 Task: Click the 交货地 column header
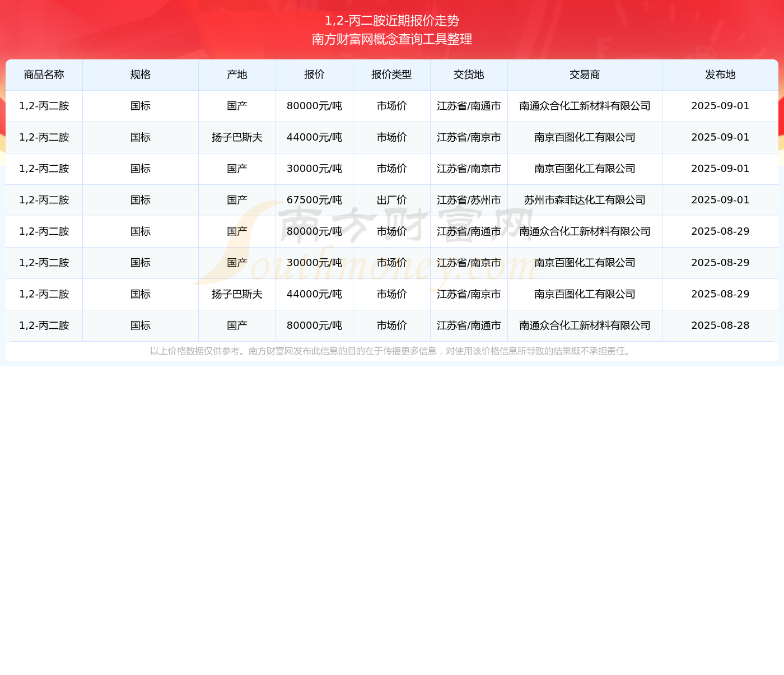(469, 75)
